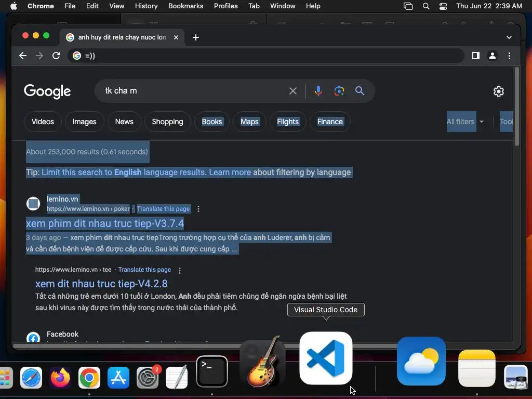Open the Apple menu
Screen dimensions: 532x399
click(14, 6)
